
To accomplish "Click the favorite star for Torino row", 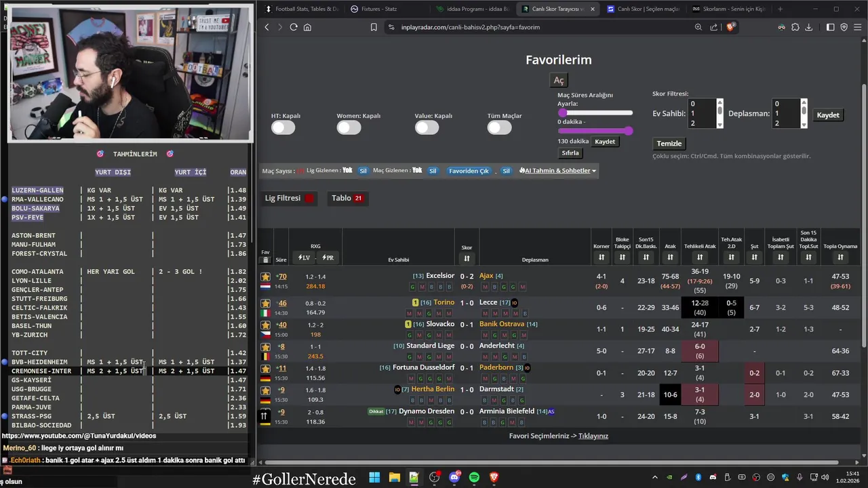I will coord(265,303).
